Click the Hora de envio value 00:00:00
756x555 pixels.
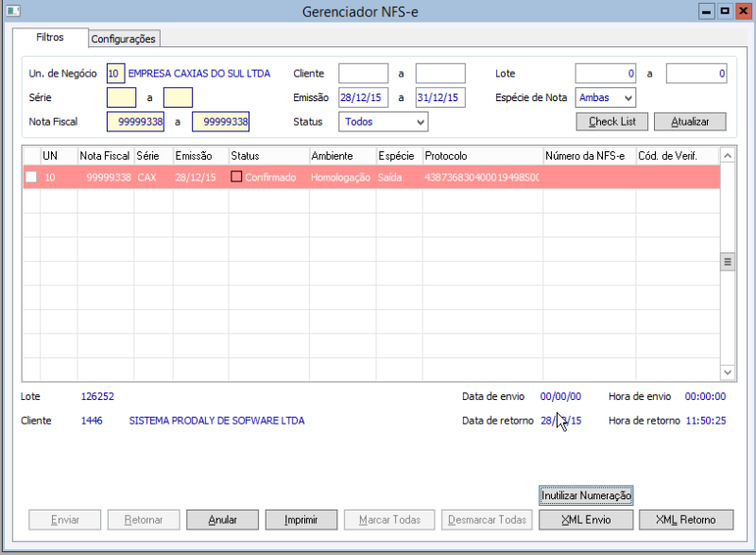click(x=705, y=396)
